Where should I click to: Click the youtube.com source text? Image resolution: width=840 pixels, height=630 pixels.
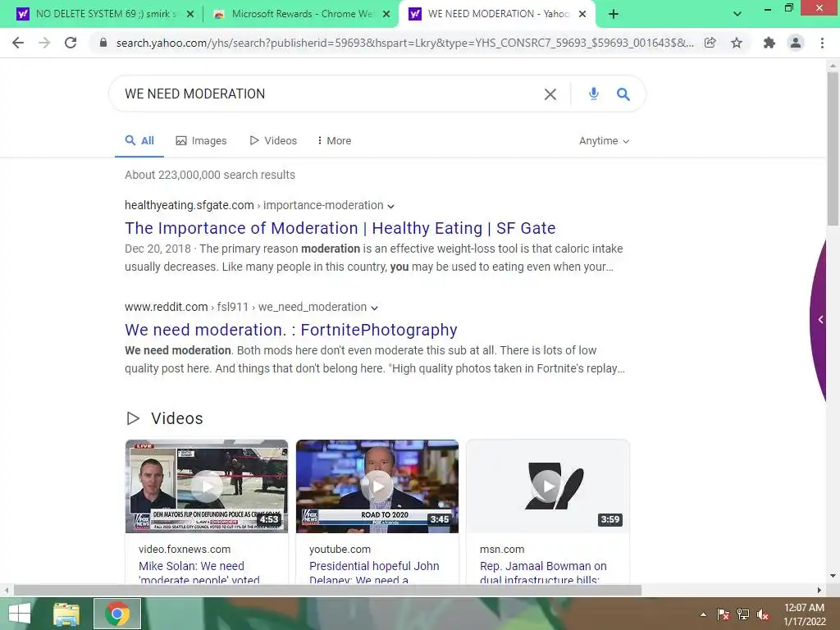tap(340, 549)
